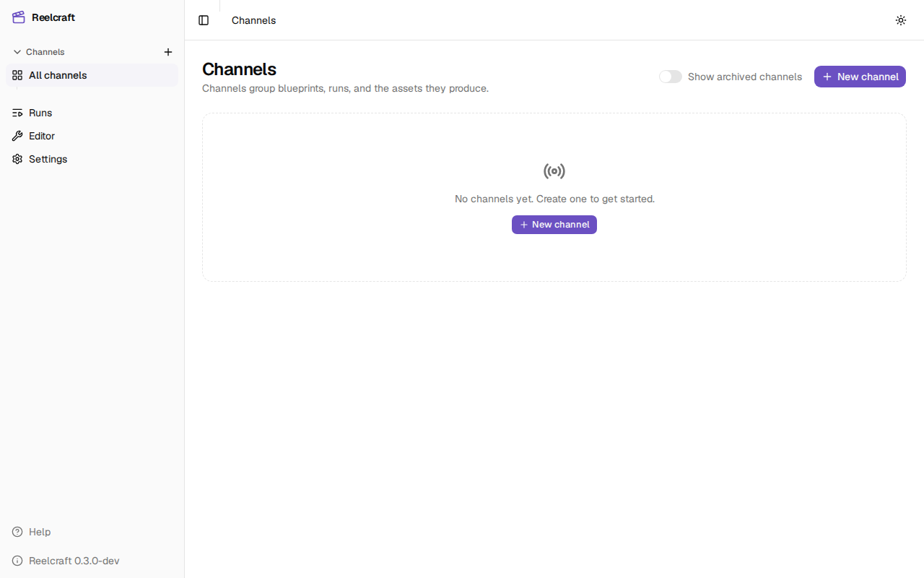Go to the Runs page
Image resolution: width=924 pixels, height=578 pixels.
pyautogui.click(x=92, y=113)
